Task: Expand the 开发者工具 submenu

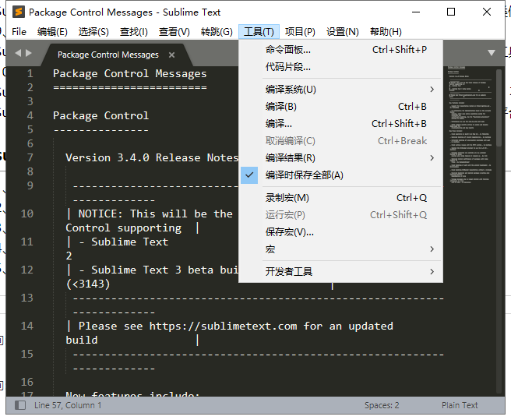Action: point(340,271)
